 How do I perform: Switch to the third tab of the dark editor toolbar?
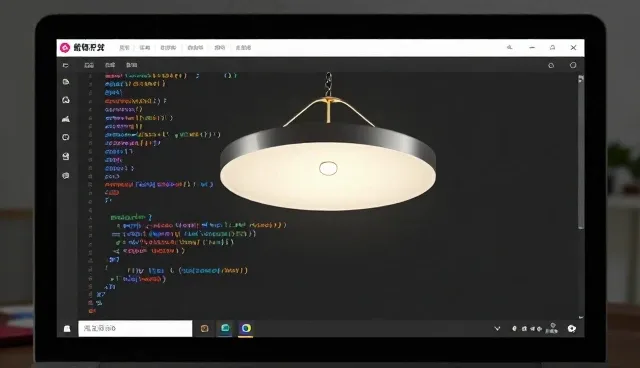(131, 65)
